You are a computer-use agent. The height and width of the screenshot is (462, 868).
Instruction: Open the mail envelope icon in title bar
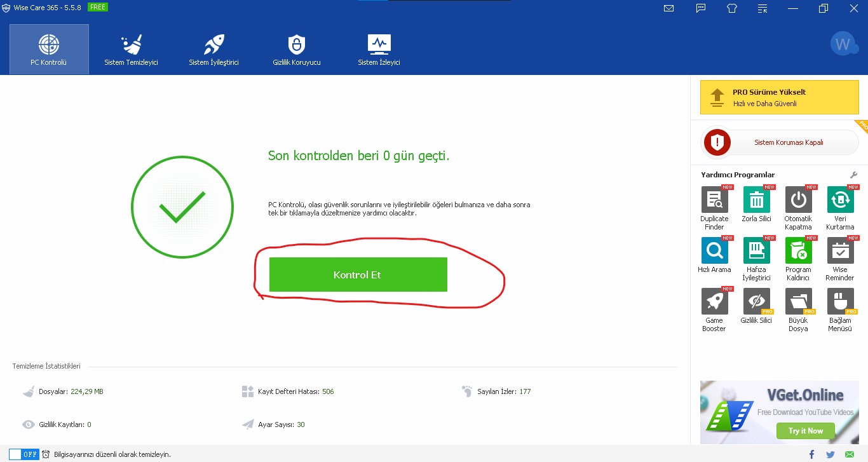668,8
